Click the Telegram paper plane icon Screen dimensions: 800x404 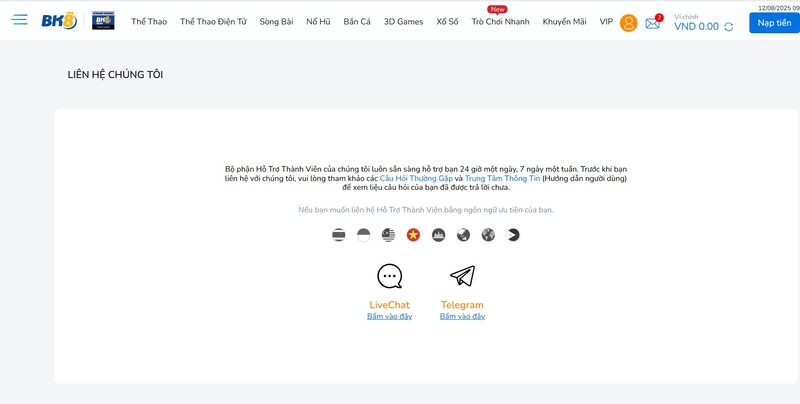tap(462, 276)
